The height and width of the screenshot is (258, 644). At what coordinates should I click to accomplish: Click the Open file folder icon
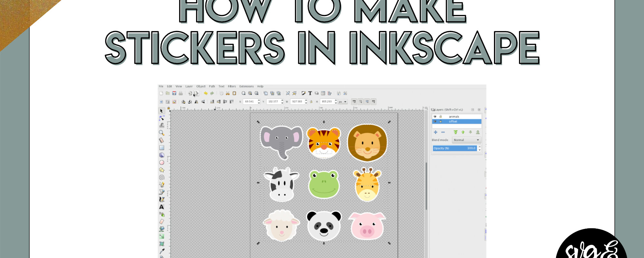tap(168, 93)
